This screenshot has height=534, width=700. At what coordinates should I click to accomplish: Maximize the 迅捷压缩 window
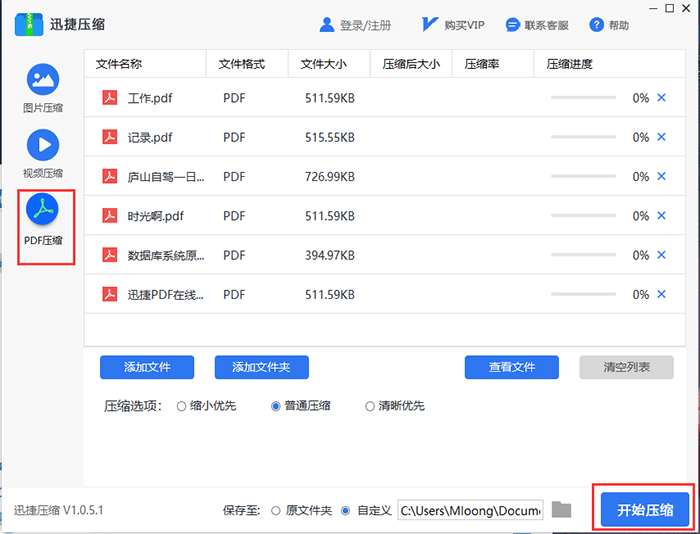point(670,8)
